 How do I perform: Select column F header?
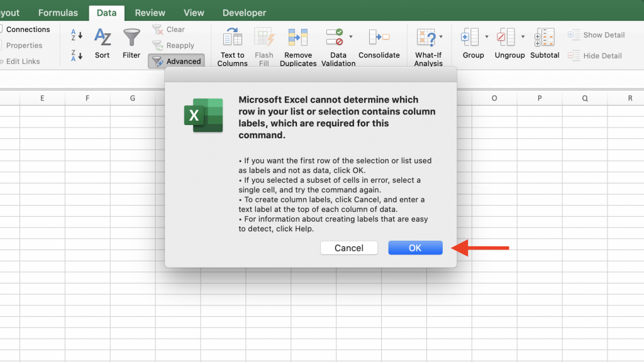tap(87, 98)
